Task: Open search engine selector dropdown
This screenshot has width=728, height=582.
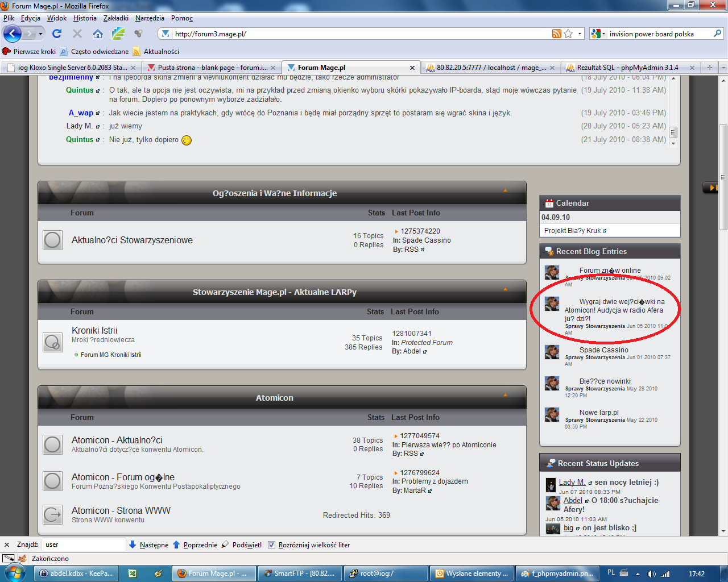Action: click(x=597, y=34)
